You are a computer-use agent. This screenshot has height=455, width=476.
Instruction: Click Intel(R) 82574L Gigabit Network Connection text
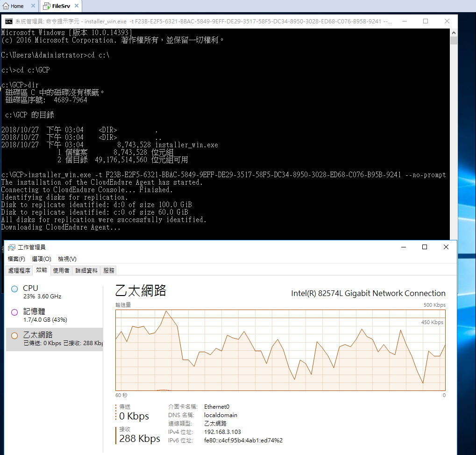pyautogui.click(x=368, y=293)
